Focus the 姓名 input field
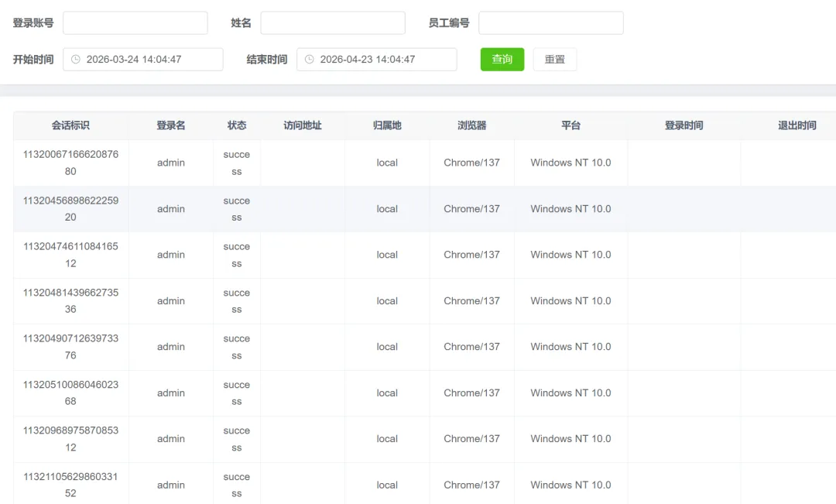Screen dimensions: 836x504 pyautogui.click(x=333, y=23)
